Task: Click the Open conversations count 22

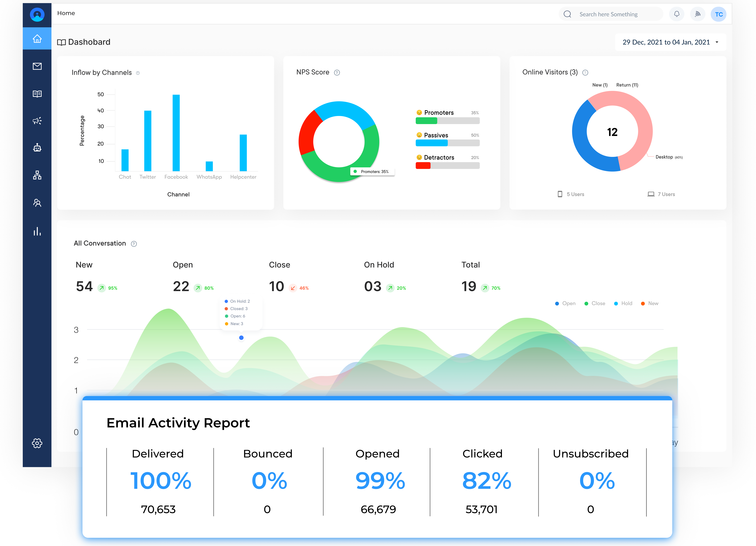Action: coord(181,286)
